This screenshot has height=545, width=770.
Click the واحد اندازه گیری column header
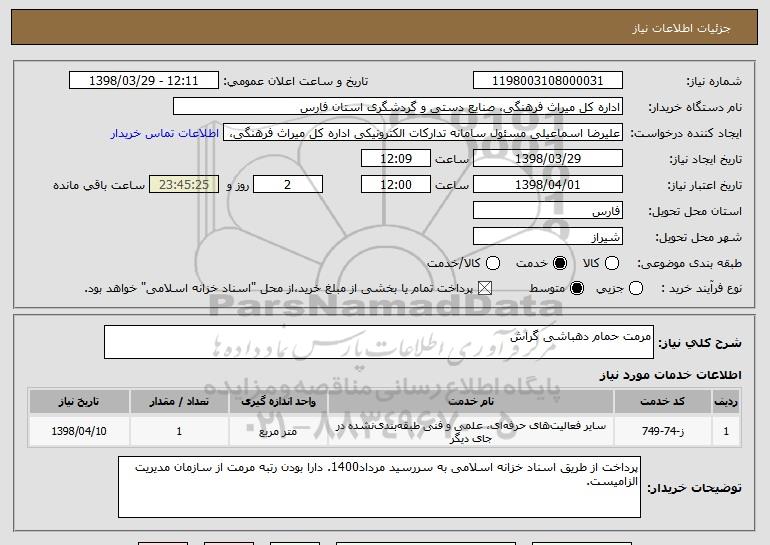tap(278, 402)
